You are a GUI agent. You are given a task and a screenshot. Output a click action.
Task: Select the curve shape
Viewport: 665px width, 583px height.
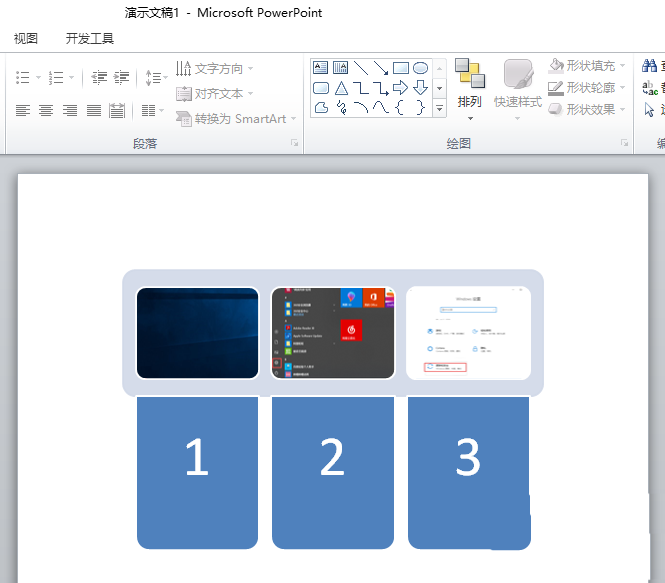[380, 108]
